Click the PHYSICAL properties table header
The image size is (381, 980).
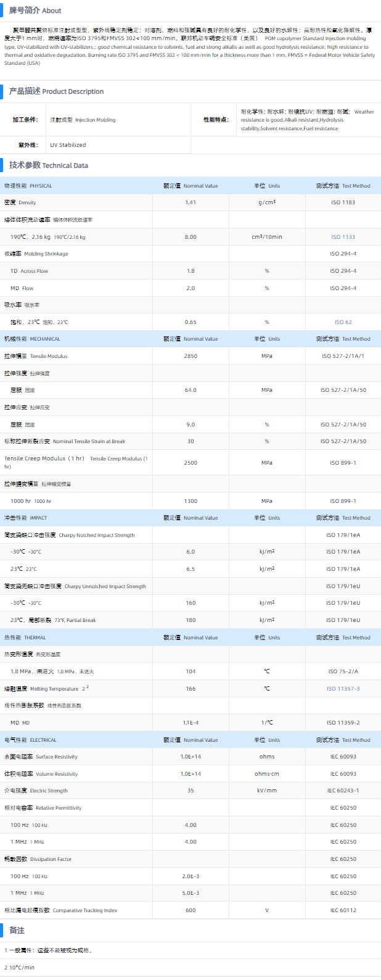click(28, 186)
